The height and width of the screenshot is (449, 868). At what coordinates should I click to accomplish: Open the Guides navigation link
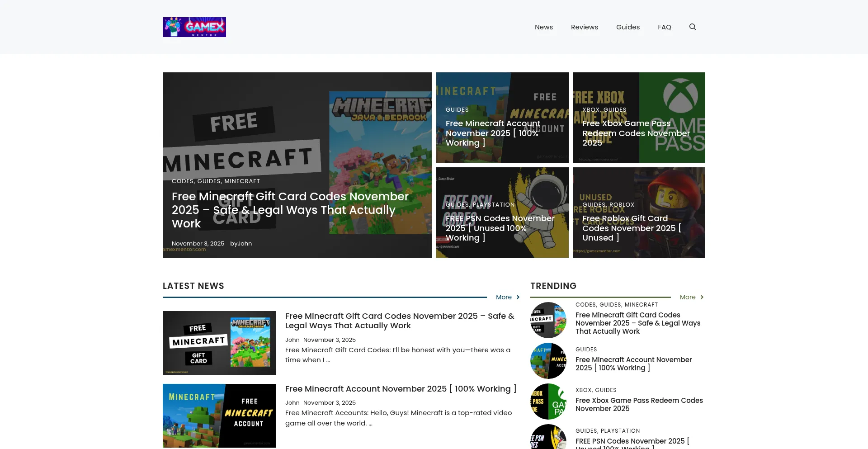[627, 27]
